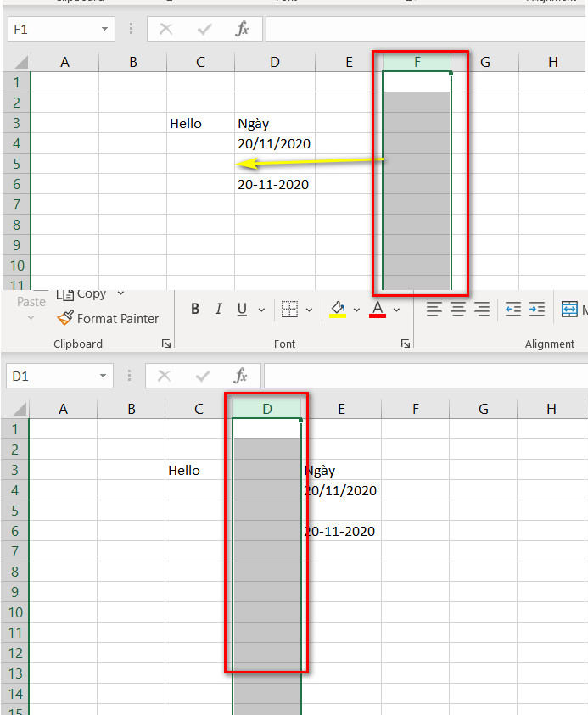The image size is (588, 715).
Task: Click Increase Indent icon
Action: [537, 310]
